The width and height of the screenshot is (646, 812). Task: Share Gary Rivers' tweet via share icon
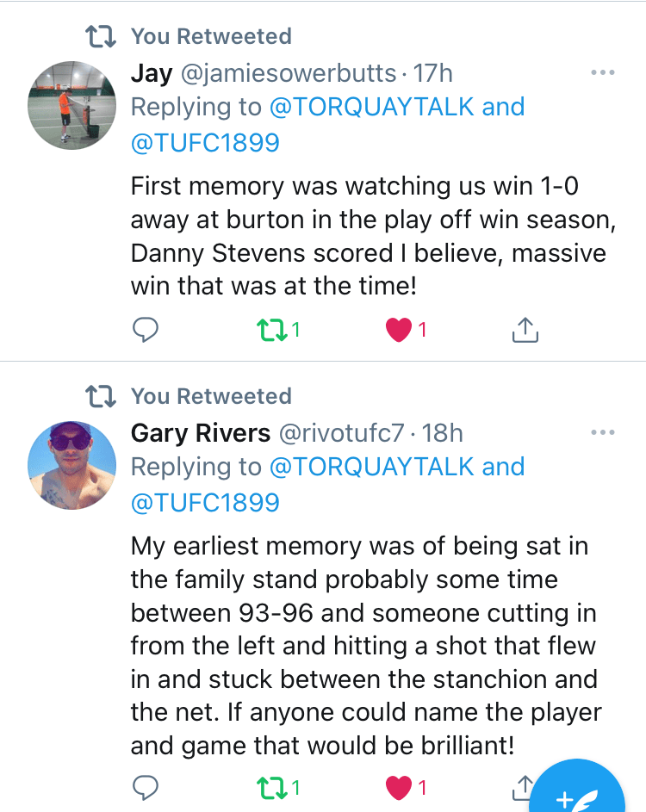tap(522, 785)
